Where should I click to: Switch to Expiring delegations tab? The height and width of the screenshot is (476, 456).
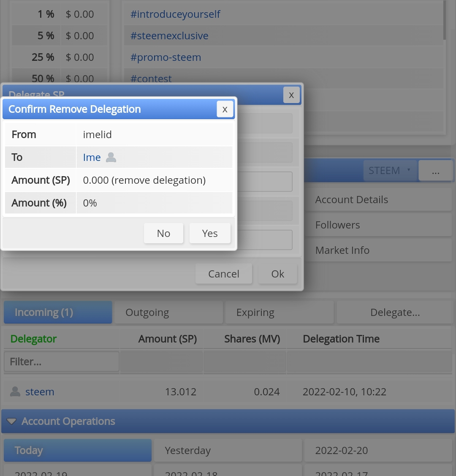[x=280, y=312]
